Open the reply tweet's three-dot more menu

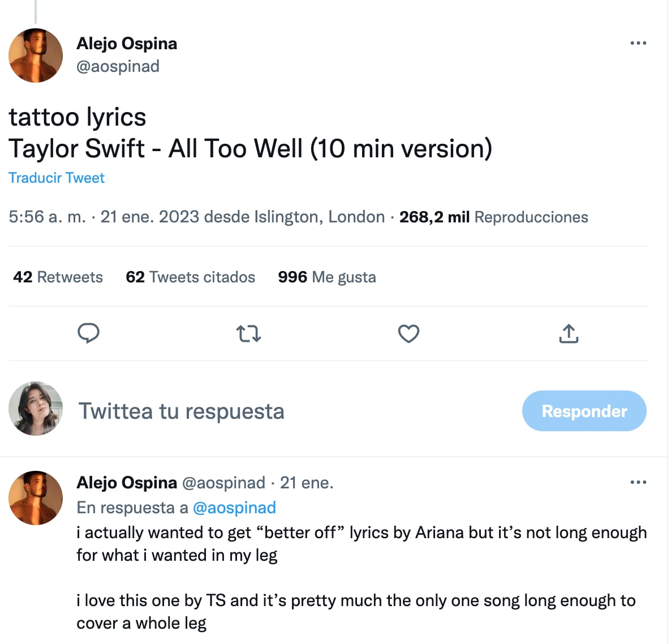pyautogui.click(x=638, y=483)
